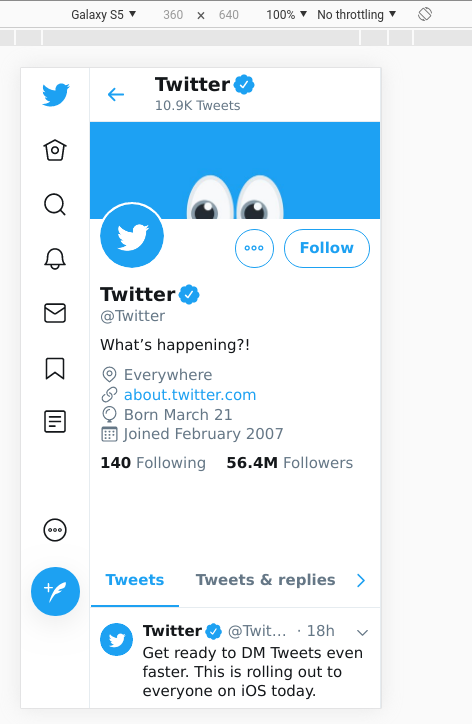This screenshot has width=472, height=724.
Task: Open the Explore search icon
Action: (55, 204)
